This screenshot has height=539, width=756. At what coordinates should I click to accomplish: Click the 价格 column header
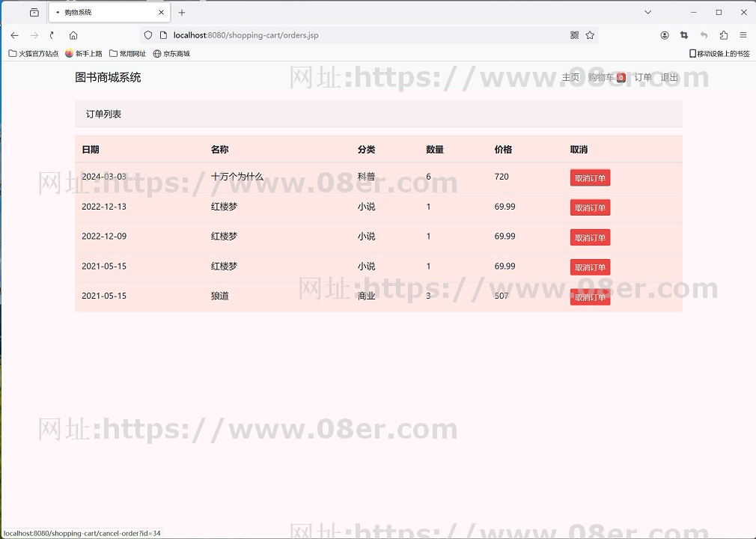pos(503,150)
